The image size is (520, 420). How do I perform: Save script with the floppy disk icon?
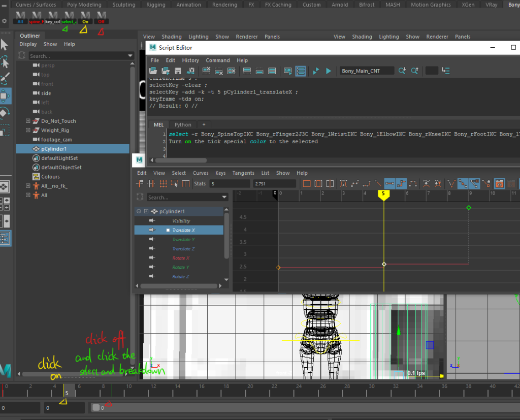[178, 71]
